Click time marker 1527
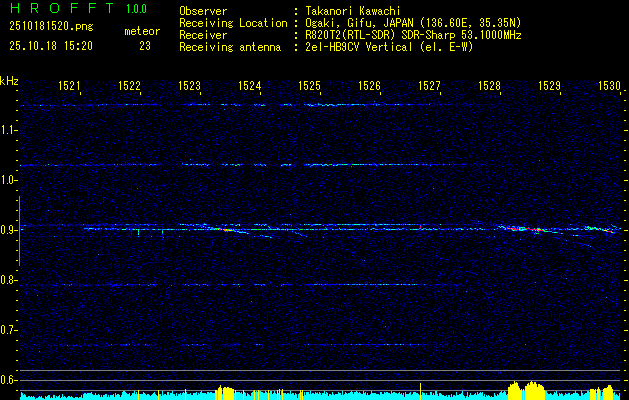The image size is (629, 400). tap(429, 85)
